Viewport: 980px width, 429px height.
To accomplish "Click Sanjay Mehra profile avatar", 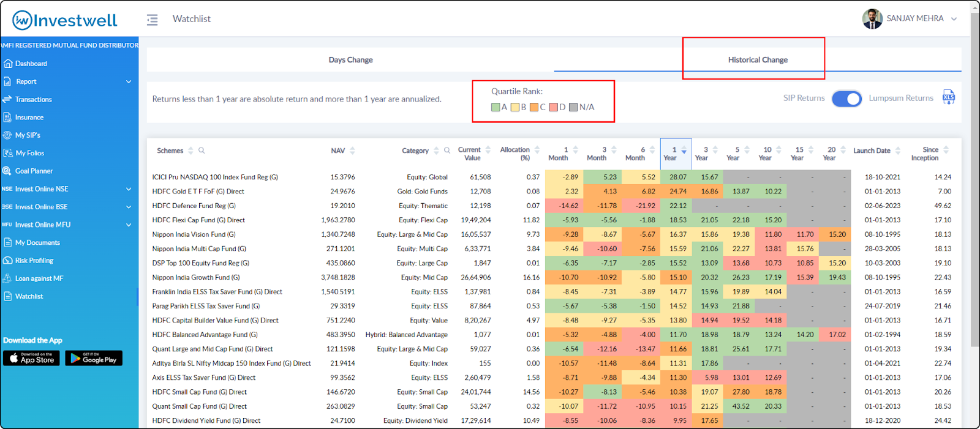I will (x=872, y=19).
